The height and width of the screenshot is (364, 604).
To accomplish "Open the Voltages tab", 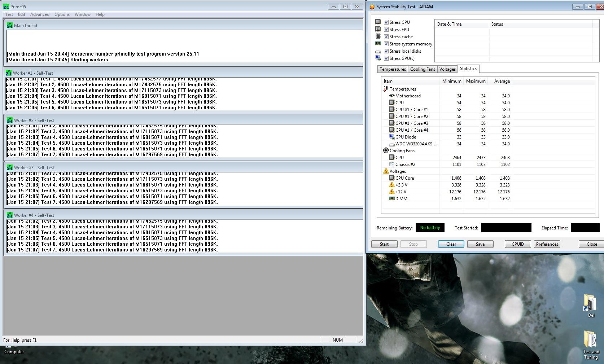I will (x=447, y=69).
